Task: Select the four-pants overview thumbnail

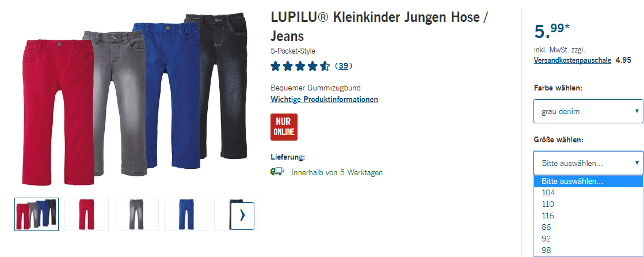Action: 37,214
